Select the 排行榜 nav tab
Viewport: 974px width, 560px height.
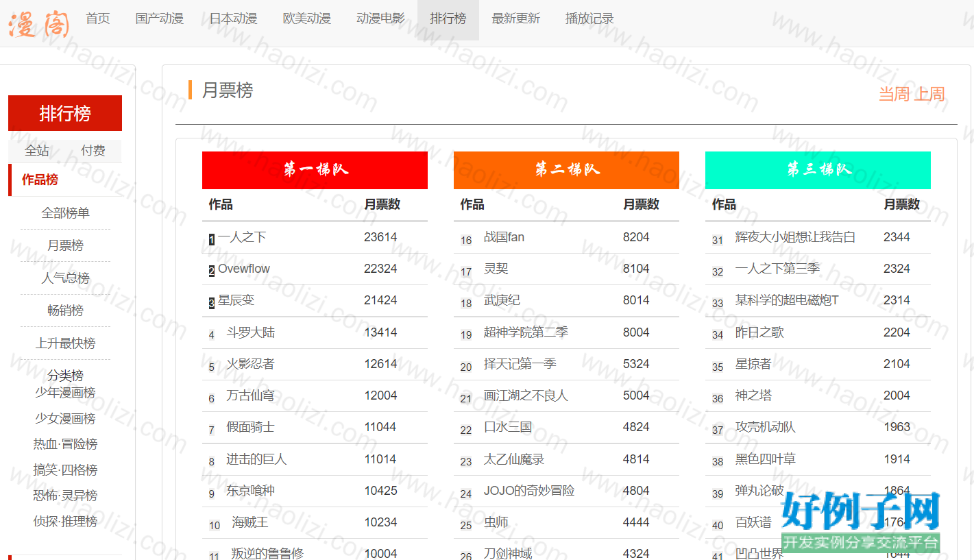coord(448,20)
